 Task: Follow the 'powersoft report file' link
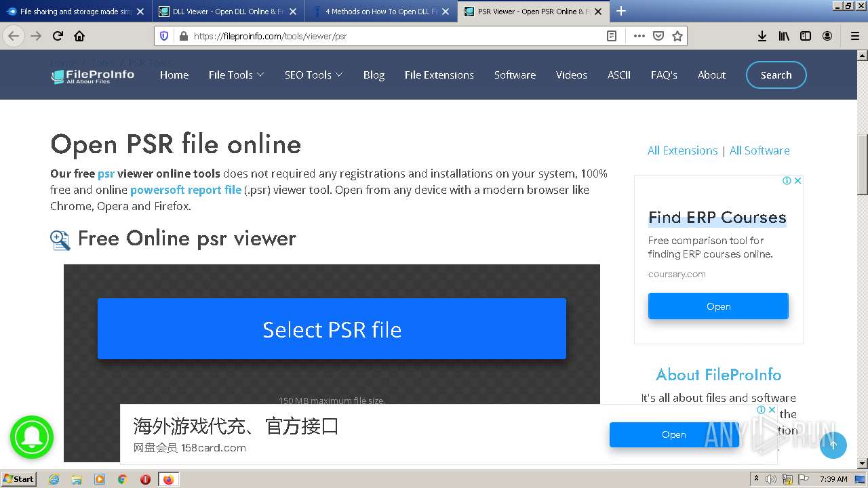click(186, 190)
